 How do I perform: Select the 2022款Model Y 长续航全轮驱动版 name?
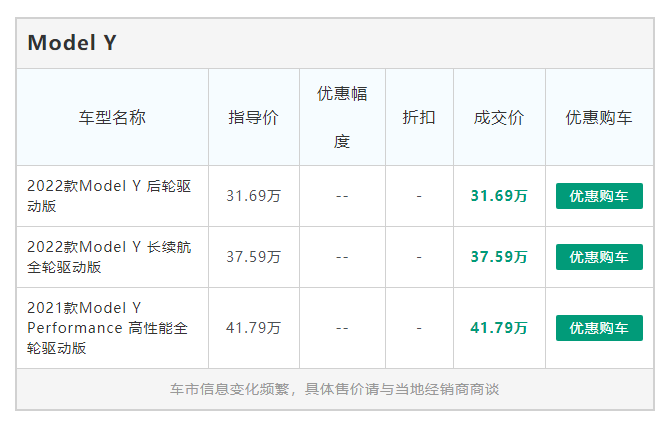tap(109, 257)
